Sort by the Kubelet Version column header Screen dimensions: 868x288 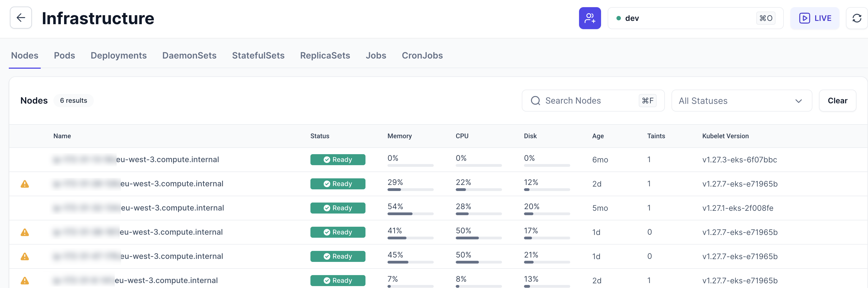pyautogui.click(x=725, y=136)
